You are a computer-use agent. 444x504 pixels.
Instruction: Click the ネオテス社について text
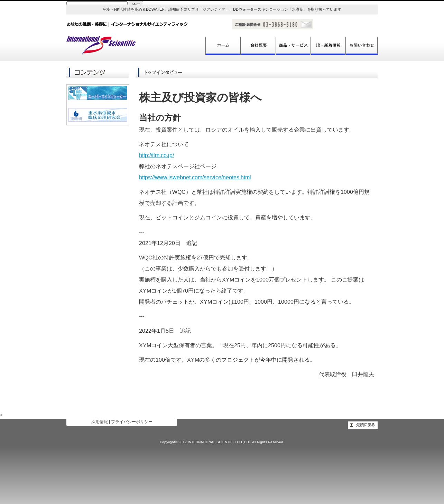[164, 144]
